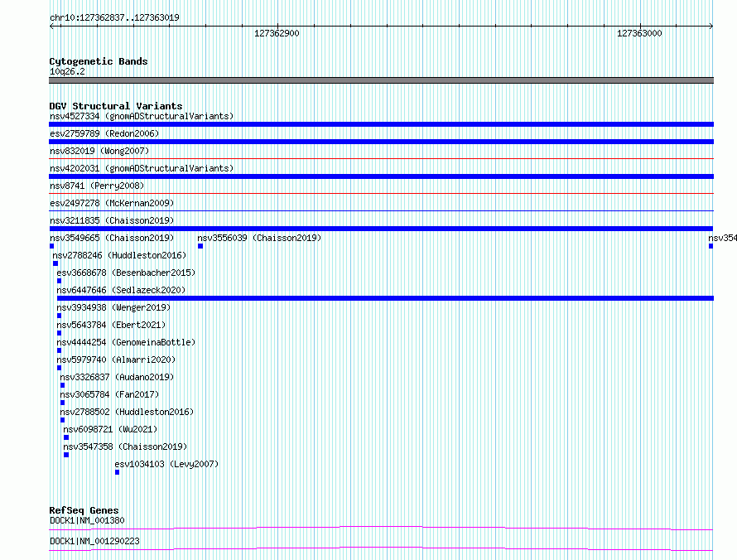737x560 pixels.
Task: Click nsv5979740 (Almarri2020) label
Action: pyautogui.click(x=116, y=360)
